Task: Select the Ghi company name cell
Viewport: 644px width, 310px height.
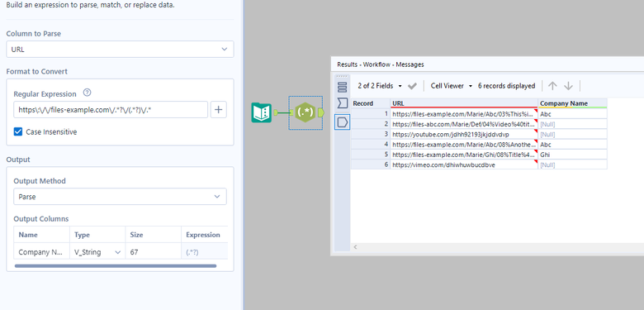Action: click(572, 155)
